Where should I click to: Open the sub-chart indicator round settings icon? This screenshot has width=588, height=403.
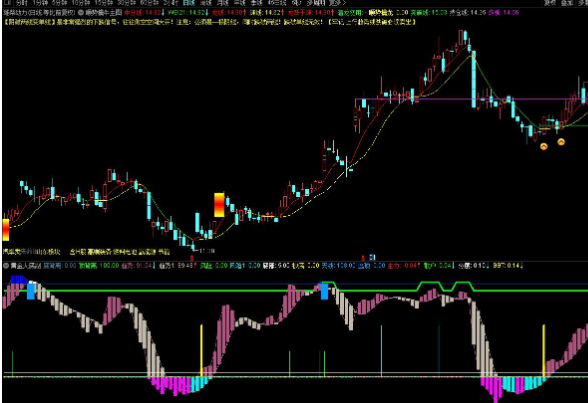coord(6,266)
